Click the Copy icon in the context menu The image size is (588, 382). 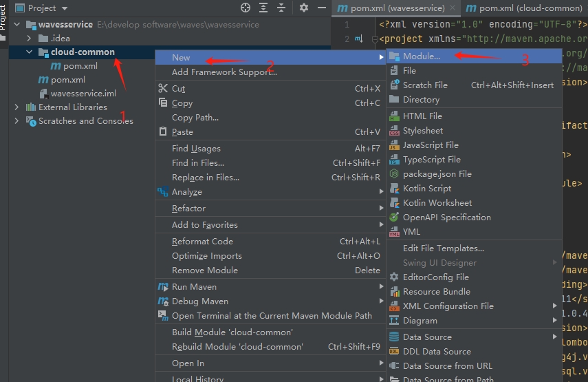tap(163, 103)
